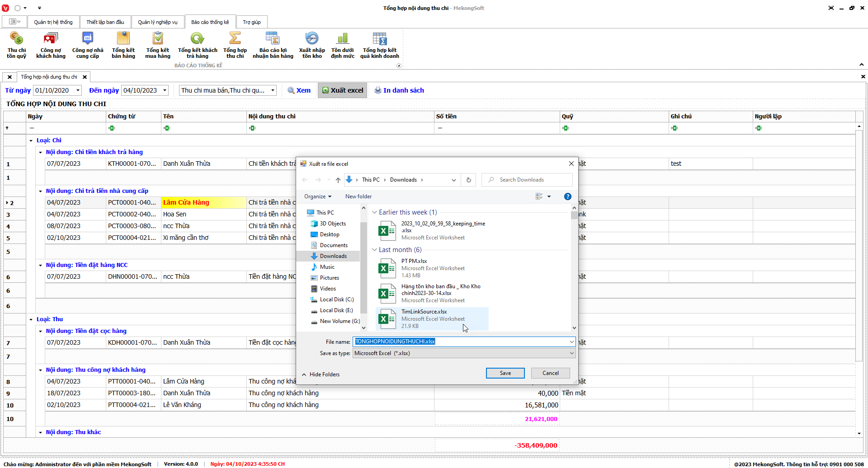Open Tổng kết bán hàng report
The image size is (868, 468).
123,45
